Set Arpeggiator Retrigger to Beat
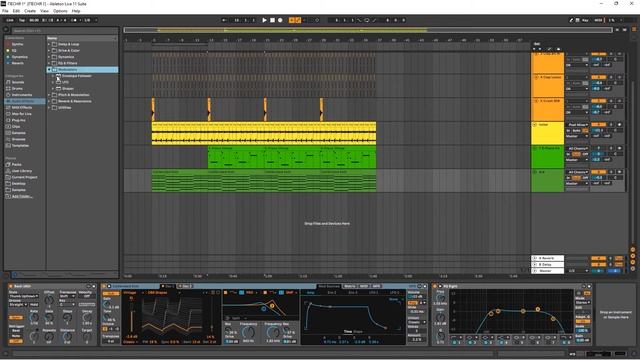This screenshot has width=640, height=360. [x=16, y=331]
